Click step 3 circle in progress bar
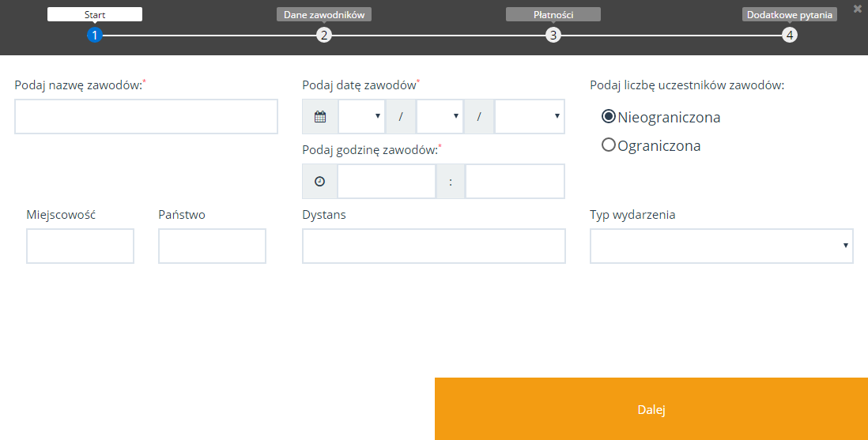Image resolution: width=868 pixels, height=440 pixels. pyautogui.click(x=553, y=35)
